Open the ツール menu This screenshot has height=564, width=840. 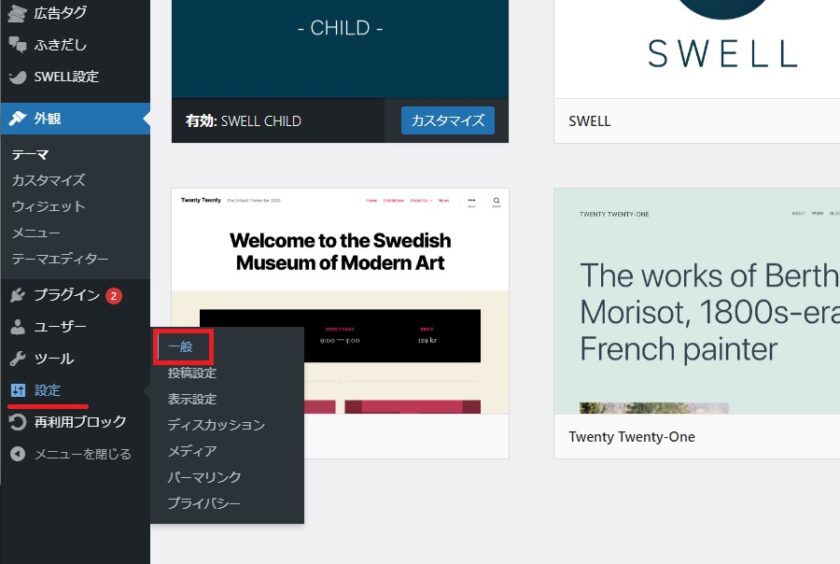point(75,358)
